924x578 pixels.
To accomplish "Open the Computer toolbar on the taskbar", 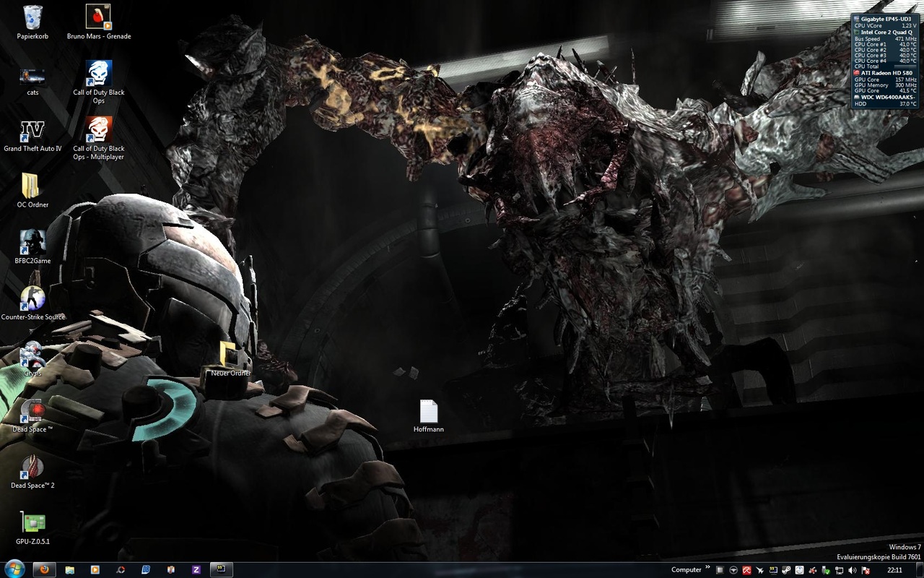I will 687,569.
